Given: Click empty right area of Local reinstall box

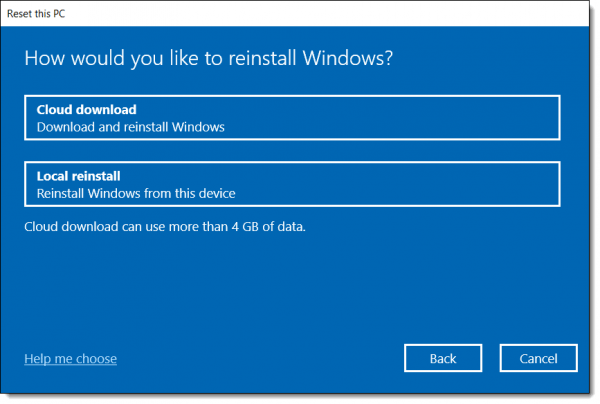Looking at the screenshot, I should [x=421, y=184].
